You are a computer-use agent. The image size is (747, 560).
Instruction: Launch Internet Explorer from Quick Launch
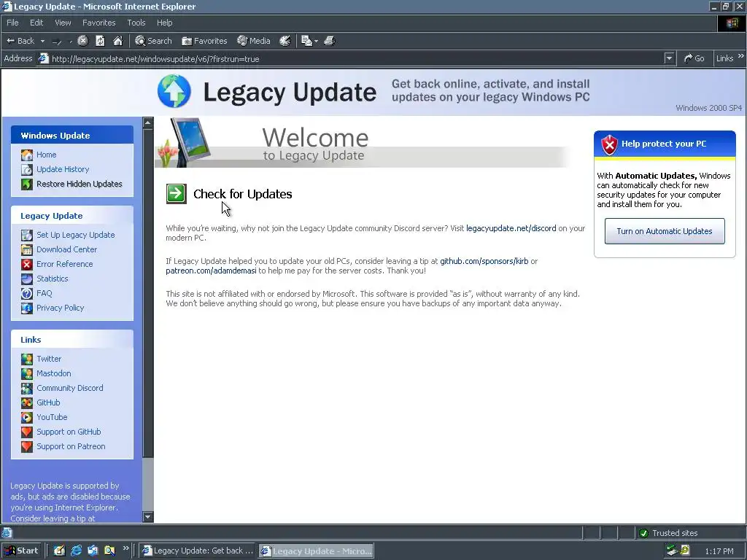[76, 551]
